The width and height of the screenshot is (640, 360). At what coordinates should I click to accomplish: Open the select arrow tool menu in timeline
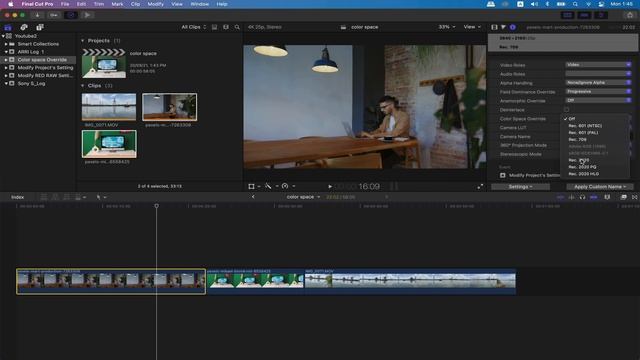(101, 197)
